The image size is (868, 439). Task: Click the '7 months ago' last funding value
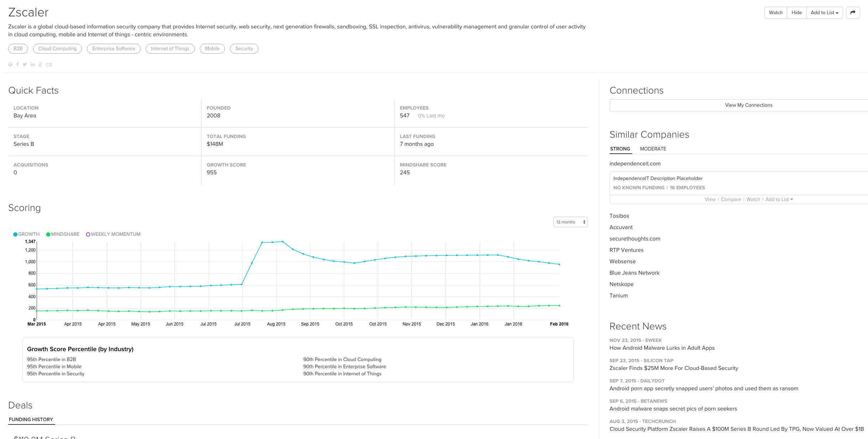click(x=417, y=144)
